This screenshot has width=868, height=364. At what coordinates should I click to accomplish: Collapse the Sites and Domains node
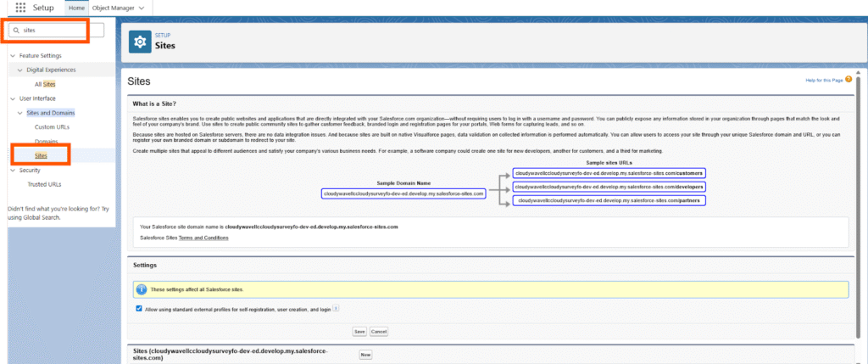coord(20,113)
